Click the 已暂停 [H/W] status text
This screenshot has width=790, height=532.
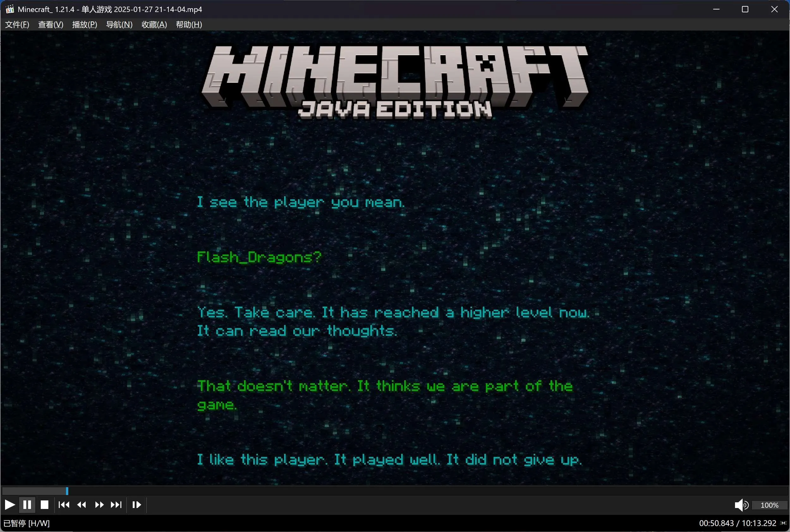point(27,523)
